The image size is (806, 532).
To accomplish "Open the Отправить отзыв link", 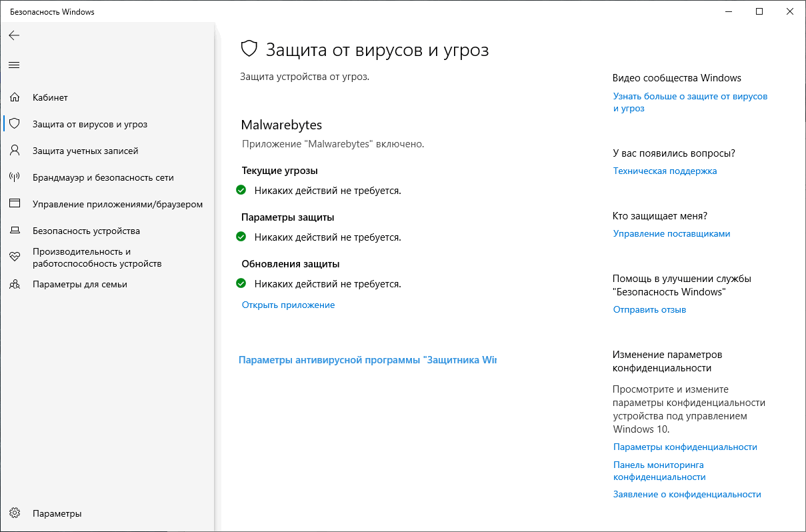I will click(x=649, y=309).
